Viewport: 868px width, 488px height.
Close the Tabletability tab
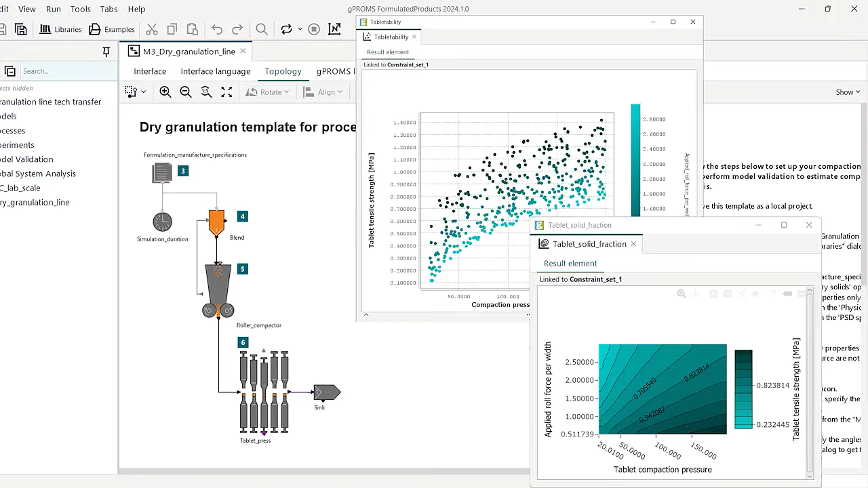[414, 37]
